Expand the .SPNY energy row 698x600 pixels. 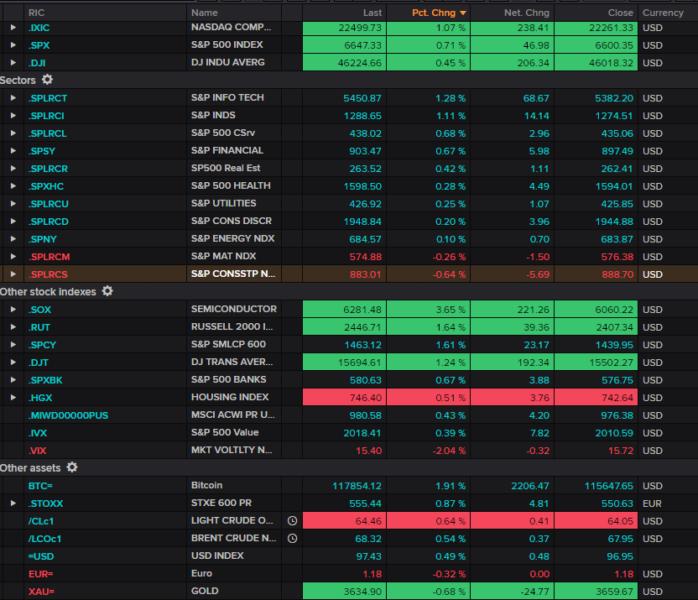[13, 239]
